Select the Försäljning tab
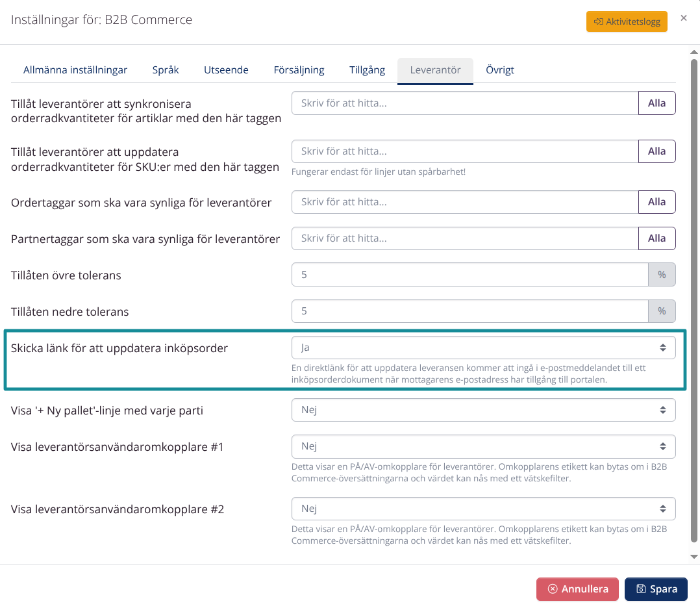The image size is (700, 610). pyautogui.click(x=299, y=70)
